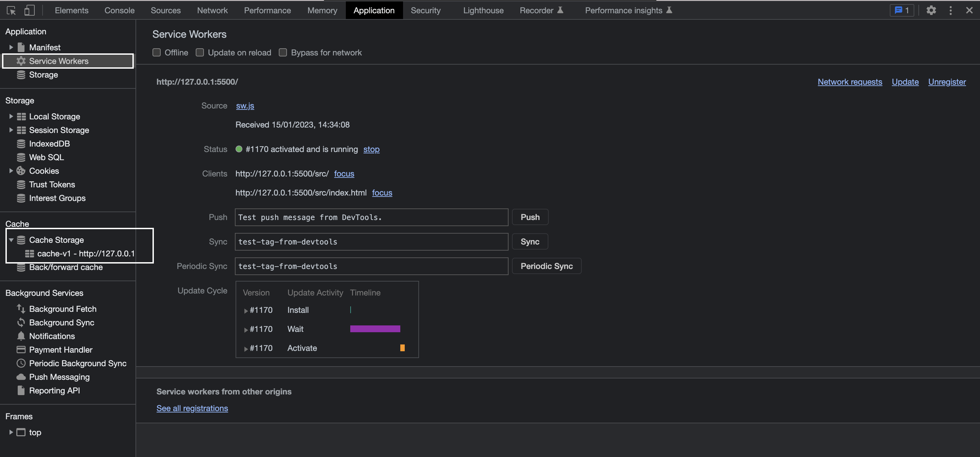Click the Sync tag input field
The height and width of the screenshot is (457, 980).
point(371,242)
